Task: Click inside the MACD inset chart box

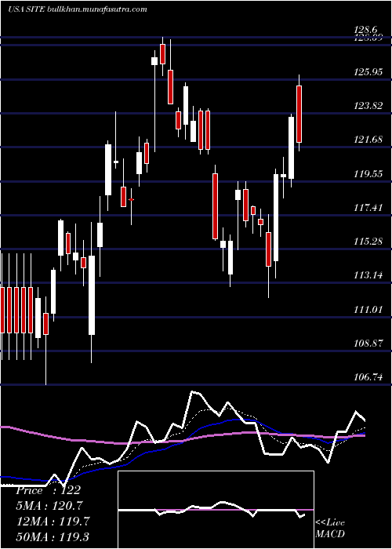Action: click(x=216, y=510)
